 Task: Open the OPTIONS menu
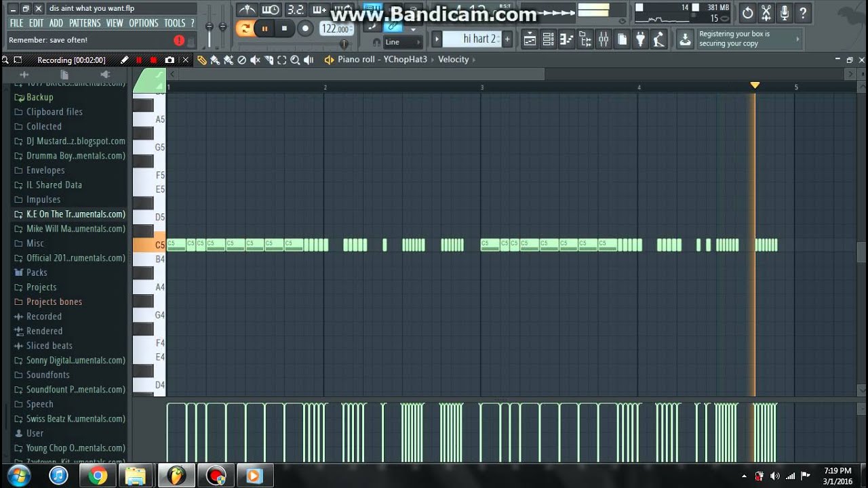[143, 23]
